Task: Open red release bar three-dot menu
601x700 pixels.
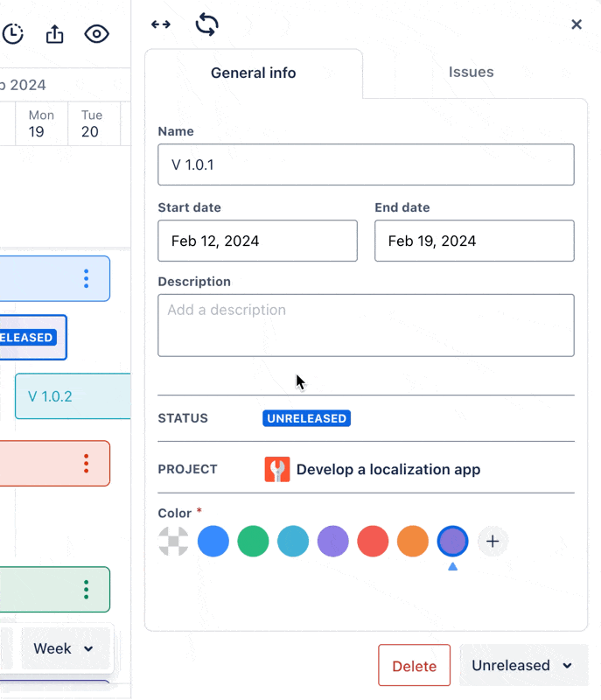Action: coord(86,463)
